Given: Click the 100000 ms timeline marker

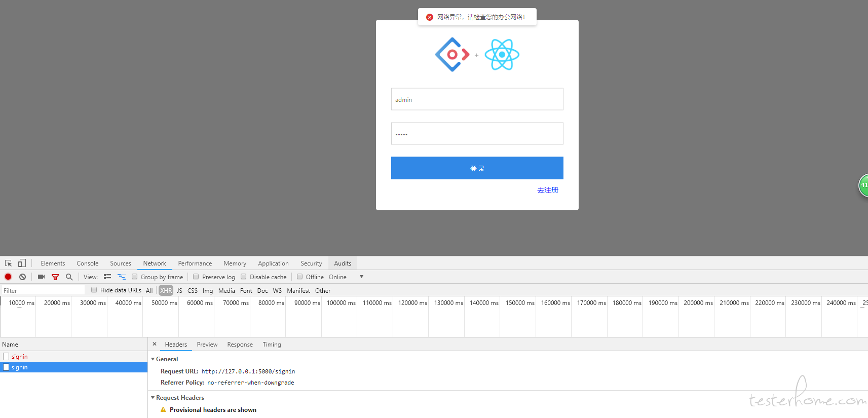Looking at the screenshot, I should coord(341,303).
